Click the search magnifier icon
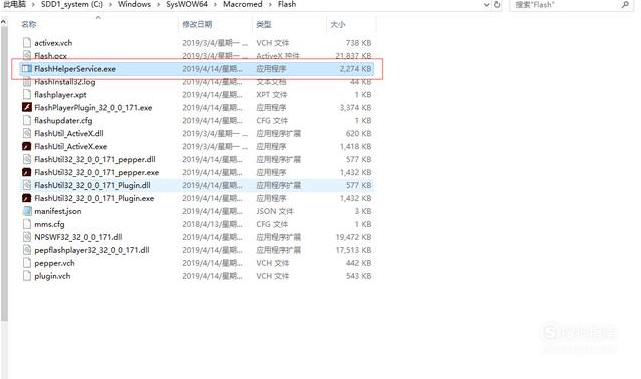The width and height of the screenshot is (641, 379). pyautogui.click(x=625, y=4)
